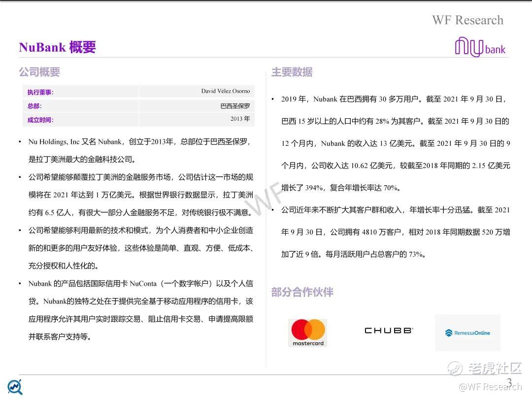The width and height of the screenshot is (532, 399).
Task: Click the 'NuBank 概要' slide title
Action: click(57, 47)
